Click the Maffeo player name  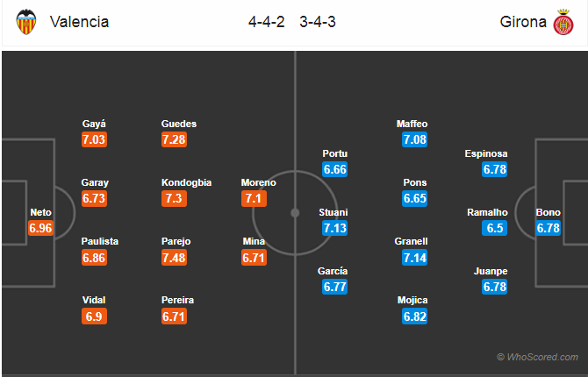tap(414, 124)
